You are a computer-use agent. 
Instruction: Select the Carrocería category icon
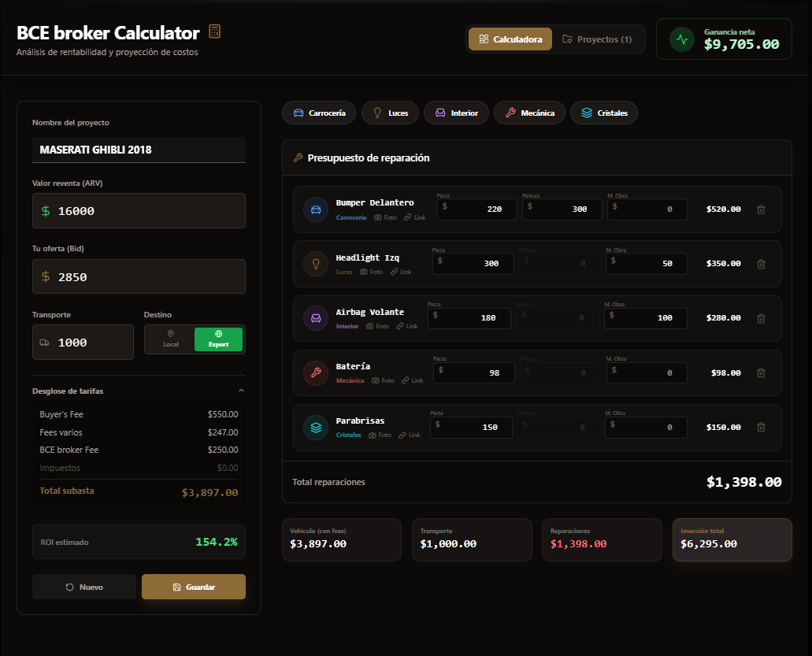tap(297, 113)
